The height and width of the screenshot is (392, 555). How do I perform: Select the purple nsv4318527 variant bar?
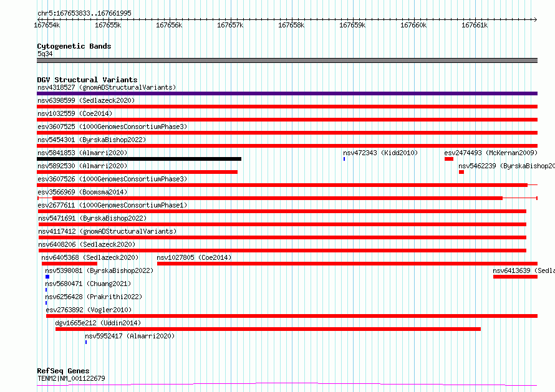[x=287, y=93]
